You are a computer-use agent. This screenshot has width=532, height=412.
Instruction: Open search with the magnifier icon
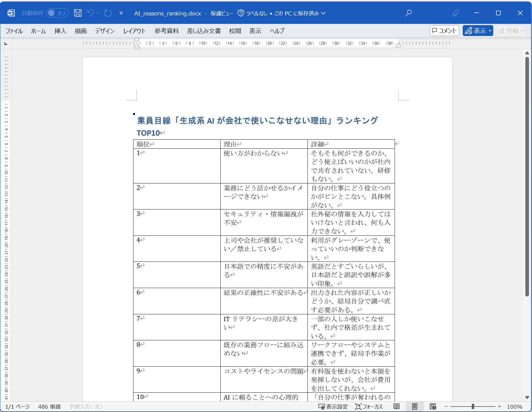coord(408,13)
